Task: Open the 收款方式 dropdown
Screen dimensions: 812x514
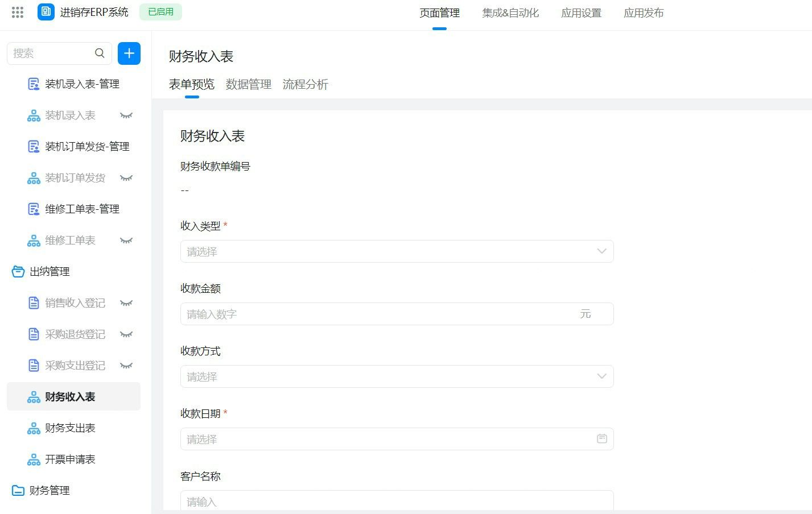Action: (x=397, y=376)
